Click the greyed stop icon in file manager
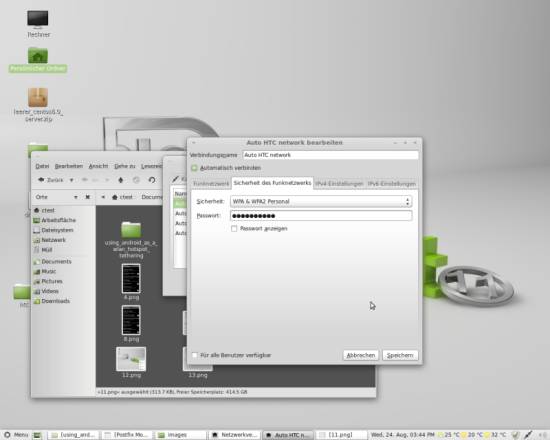Viewport: 550px width, 440px height. [x=136, y=180]
